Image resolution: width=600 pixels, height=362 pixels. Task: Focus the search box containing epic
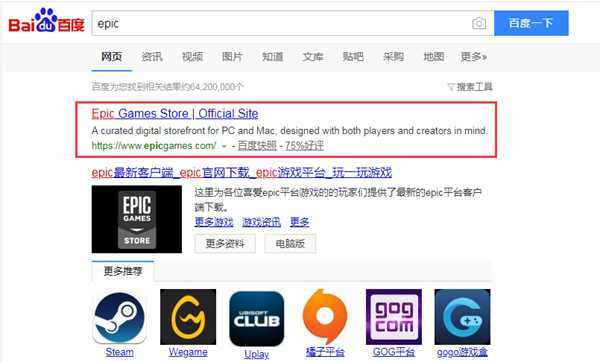281,23
